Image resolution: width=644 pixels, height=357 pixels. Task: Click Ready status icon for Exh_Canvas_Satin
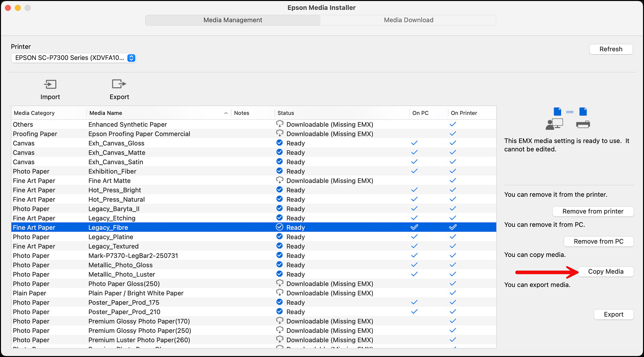click(279, 161)
